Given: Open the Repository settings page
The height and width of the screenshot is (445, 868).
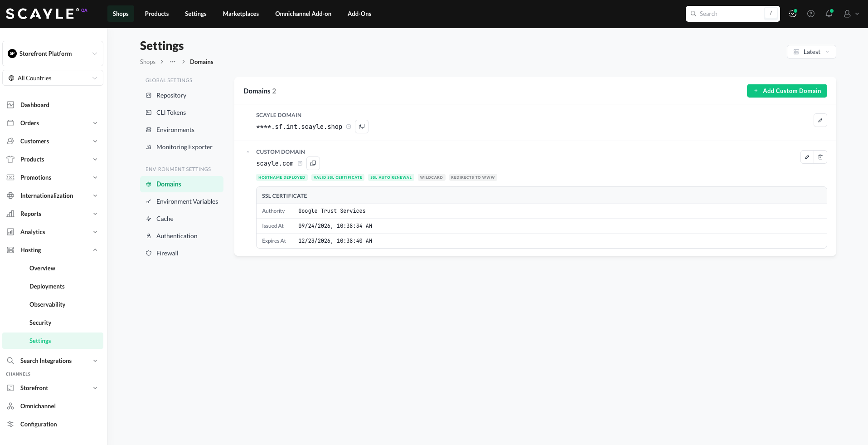Looking at the screenshot, I should point(182,95).
